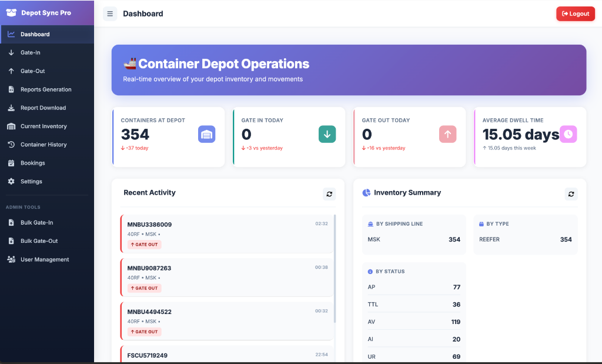This screenshot has height=364, width=602.
Task: Click the Reports Generation icon
Action: click(12, 89)
